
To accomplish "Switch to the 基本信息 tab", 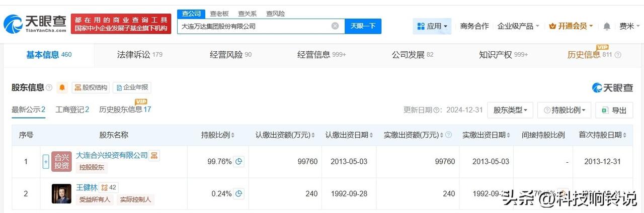I will point(49,55).
